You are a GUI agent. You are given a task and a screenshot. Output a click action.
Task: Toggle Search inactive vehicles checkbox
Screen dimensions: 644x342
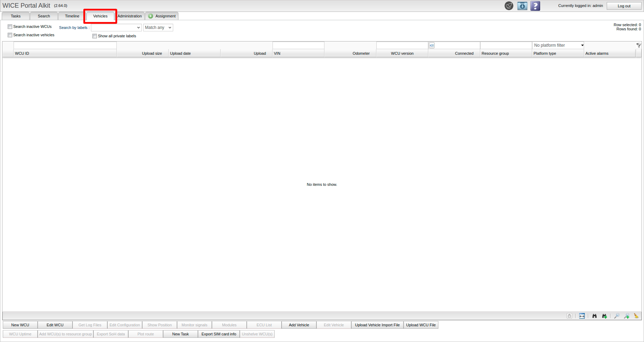point(10,35)
